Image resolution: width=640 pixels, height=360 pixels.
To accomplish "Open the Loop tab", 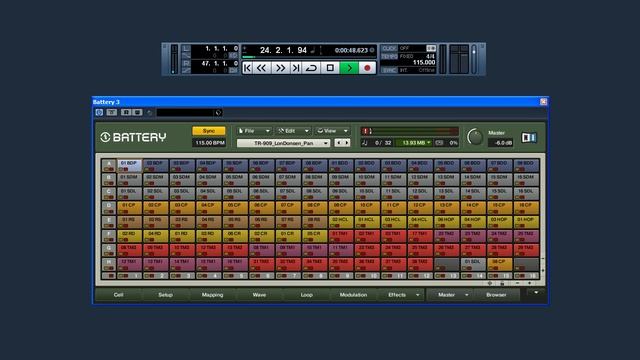I will 307,295.
